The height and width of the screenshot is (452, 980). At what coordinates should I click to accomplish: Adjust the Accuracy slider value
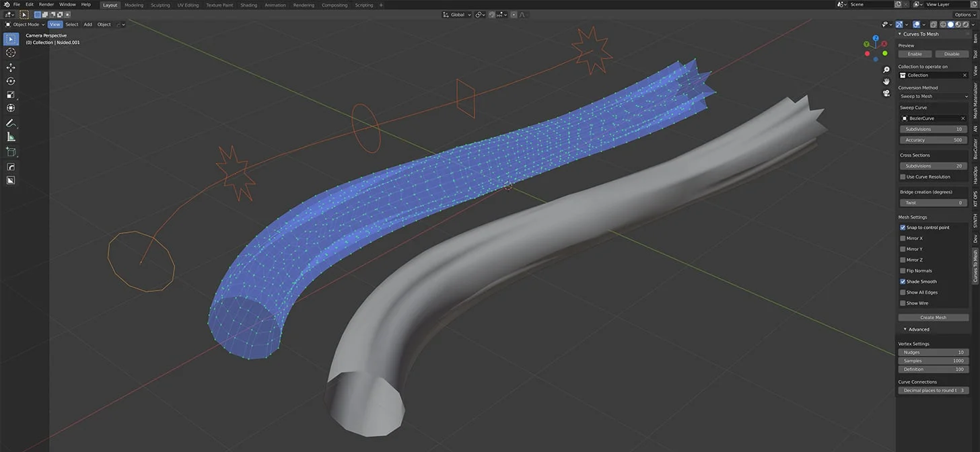click(x=933, y=140)
